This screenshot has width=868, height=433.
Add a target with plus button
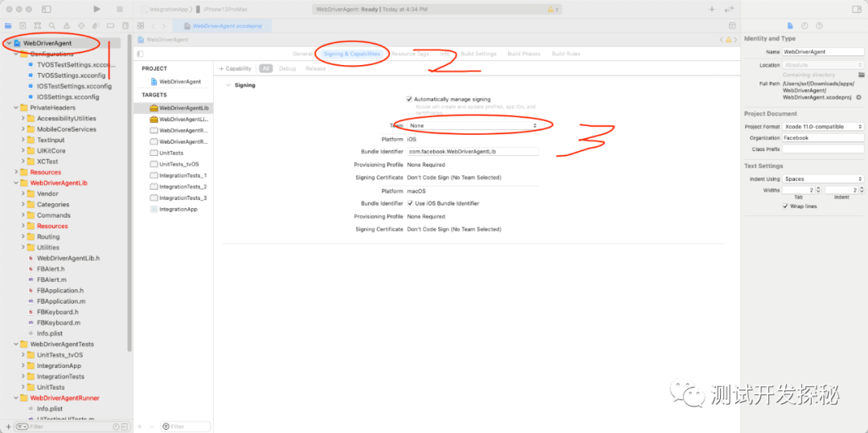click(x=140, y=427)
